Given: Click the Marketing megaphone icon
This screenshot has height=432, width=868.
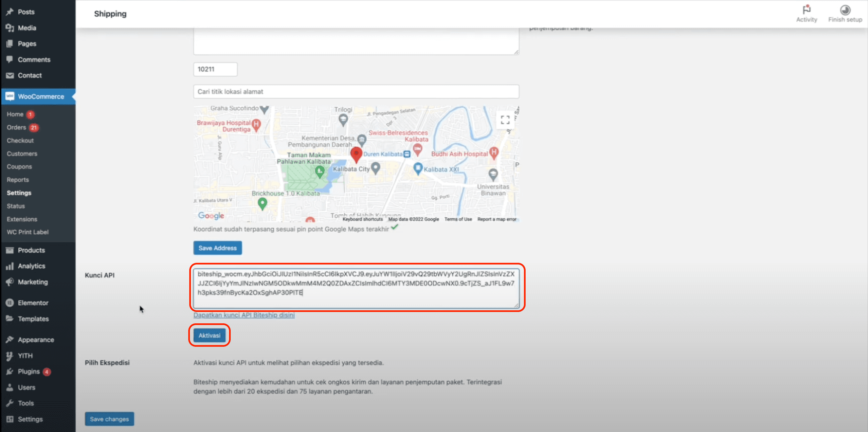Looking at the screenshot, I should (x=10, y=282).
